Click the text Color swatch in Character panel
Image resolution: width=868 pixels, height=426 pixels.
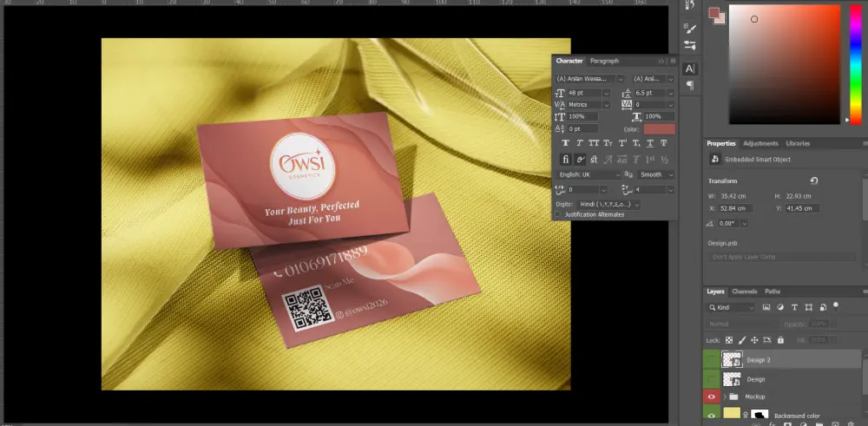click(x=659, y=129)
